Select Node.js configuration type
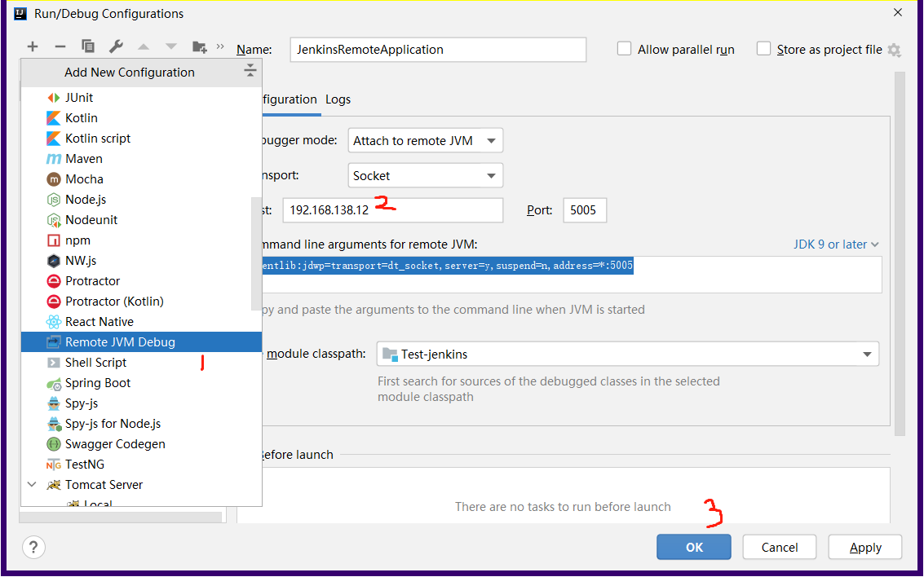Image resolution: width=924 pixels, height=577 pixels. (141, 200)
